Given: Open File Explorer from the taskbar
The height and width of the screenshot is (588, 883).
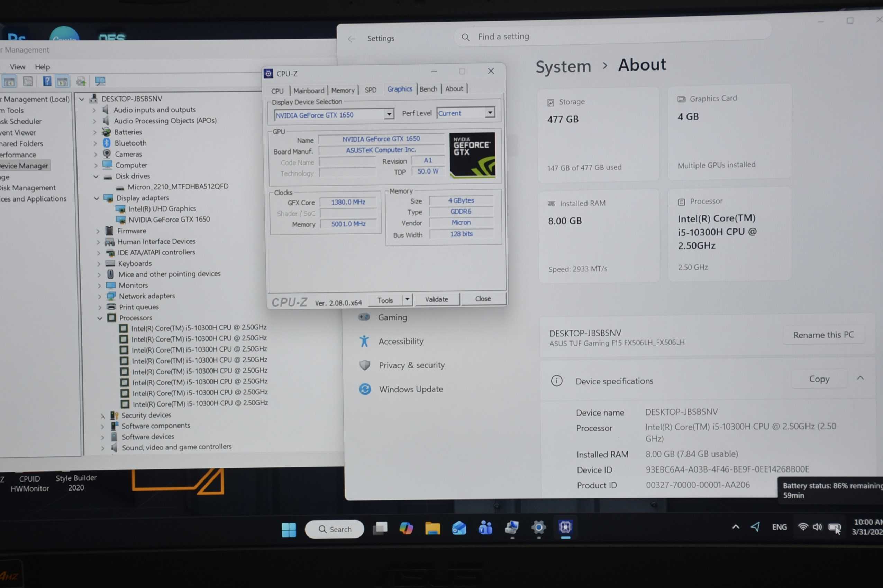Looking at the screenshot, I should [x=432, y=529].
